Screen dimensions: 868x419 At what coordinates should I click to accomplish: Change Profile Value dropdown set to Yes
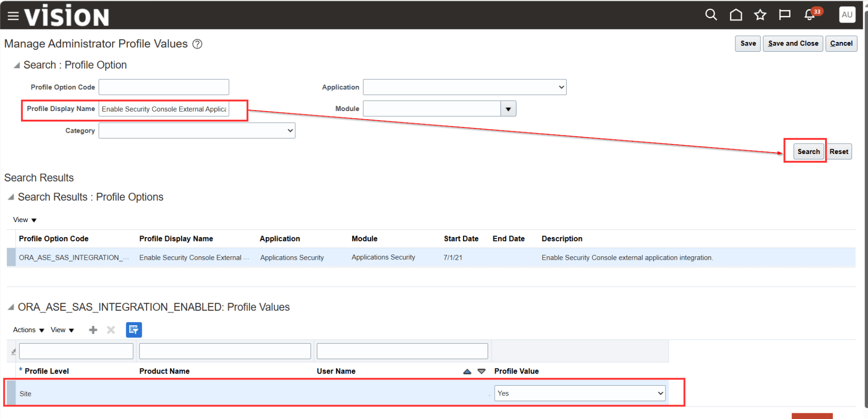(x=580, y=393)
